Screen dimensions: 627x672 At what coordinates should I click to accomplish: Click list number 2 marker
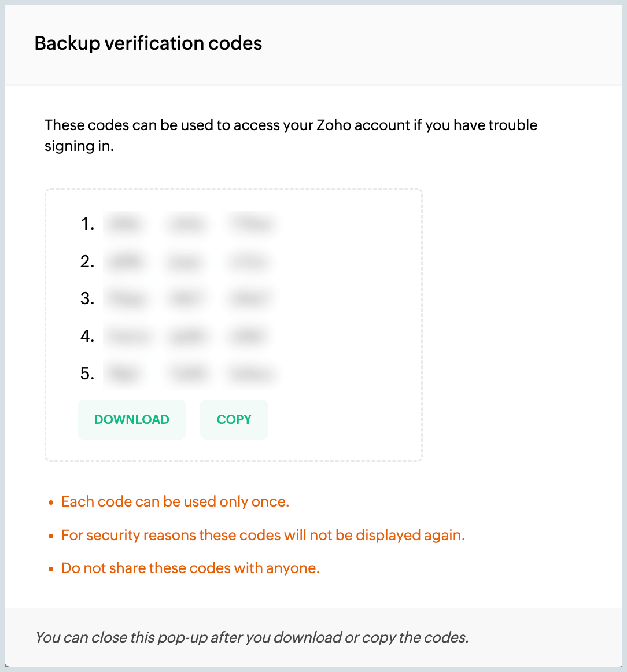(87, 262)
